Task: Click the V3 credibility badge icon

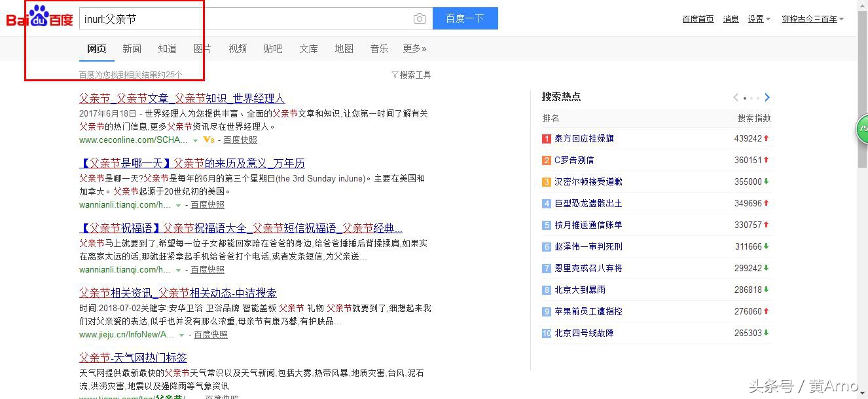Action: [x=209, y=140]
